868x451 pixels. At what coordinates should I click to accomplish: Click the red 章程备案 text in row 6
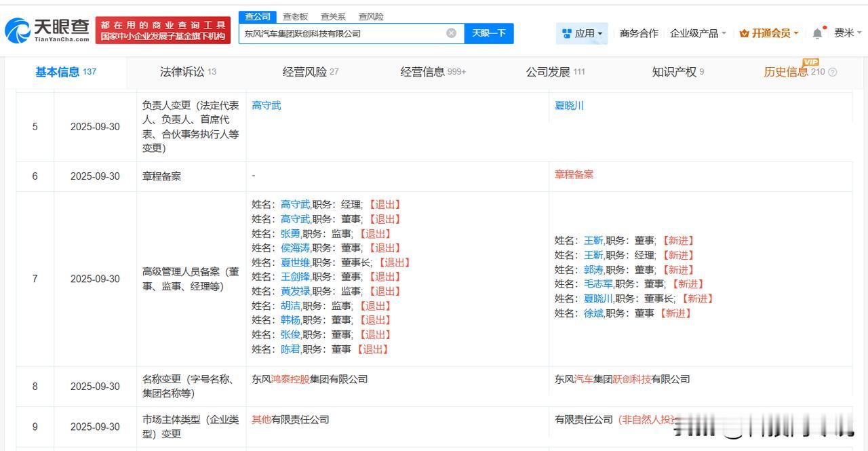574,174
